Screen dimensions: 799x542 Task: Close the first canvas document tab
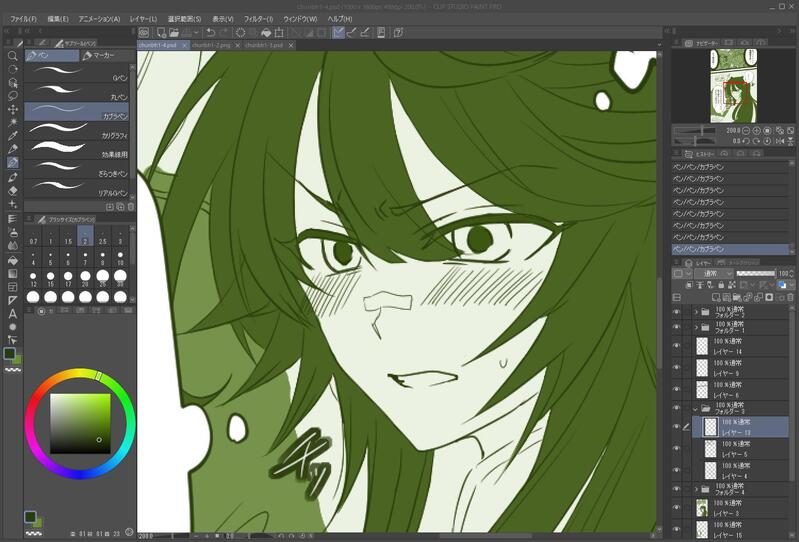pos(184,45)
